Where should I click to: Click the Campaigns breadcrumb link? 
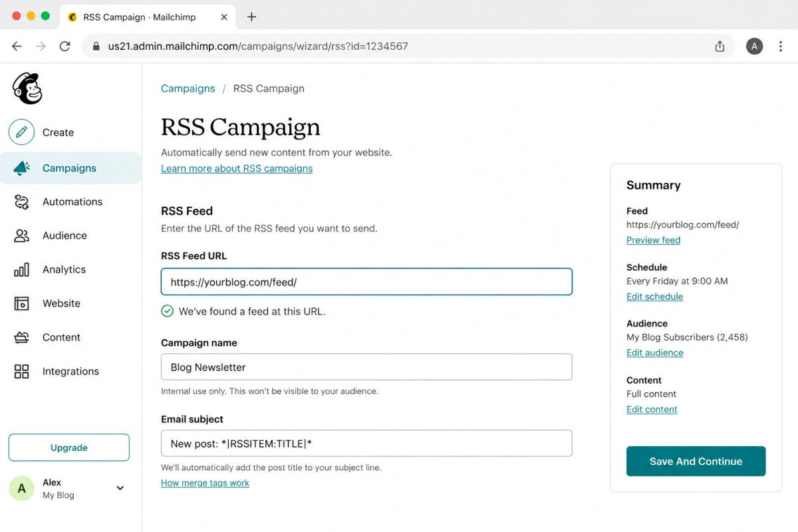(x=188, y=88)
